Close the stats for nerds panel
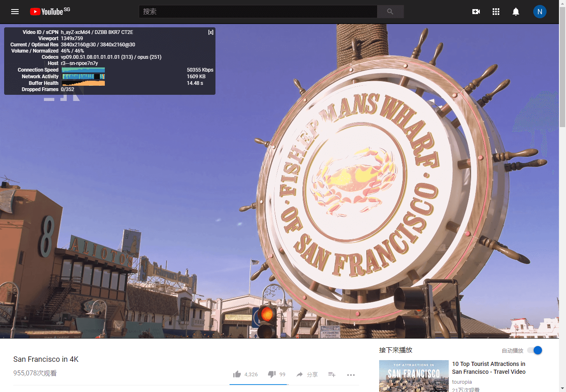This screenshot has width=566, height=392. pyautogui.click(x=210, y=32)
